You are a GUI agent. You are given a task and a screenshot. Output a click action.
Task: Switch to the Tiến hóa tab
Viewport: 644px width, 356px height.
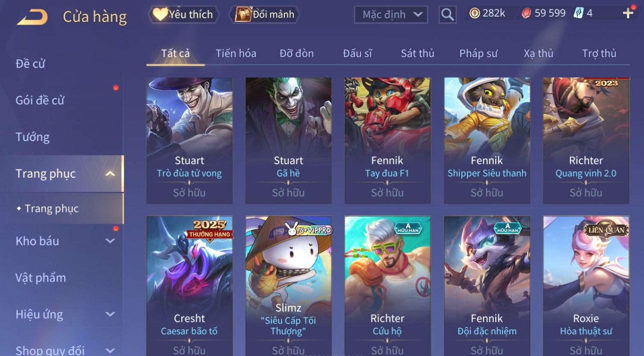click(x=236, y=53)
